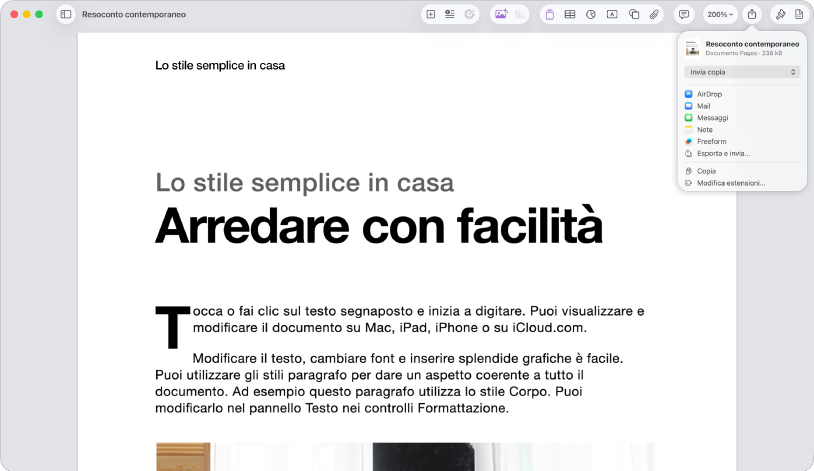Viewport: 814px width, 471px height.
Task: Open the Document inspector icon
Action: [799, 15]
